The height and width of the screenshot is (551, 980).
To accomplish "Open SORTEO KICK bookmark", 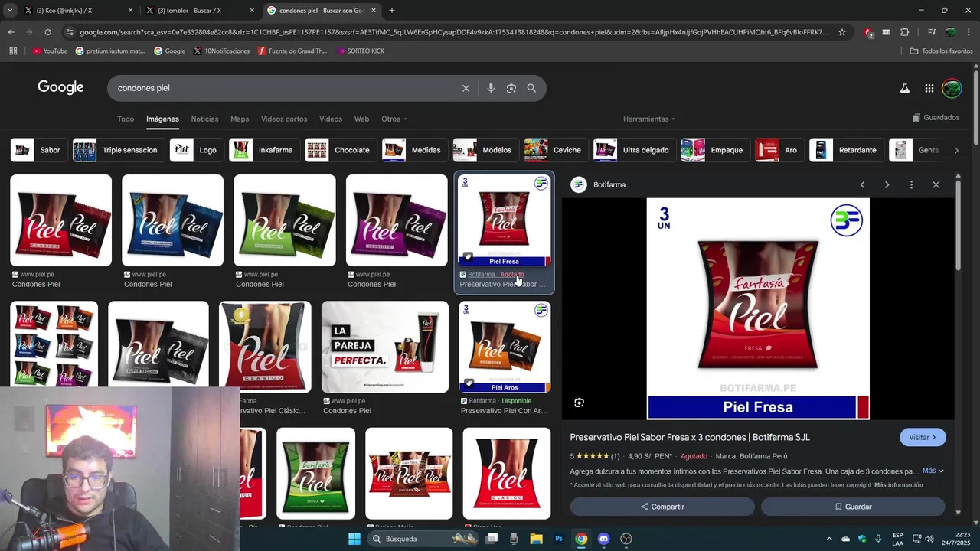I will [360, 51].
